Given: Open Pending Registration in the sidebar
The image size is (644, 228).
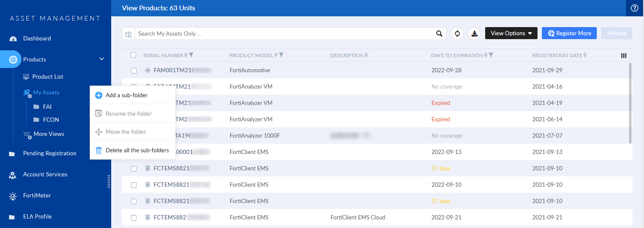Looking at the screenshot, I should coord(50,154).
